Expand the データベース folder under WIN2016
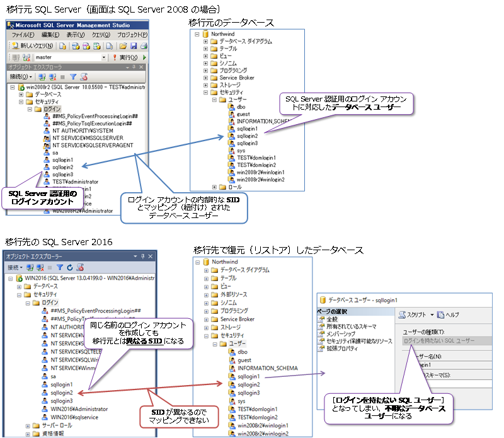The image size is (504, 438). click(x=19, y=287)
